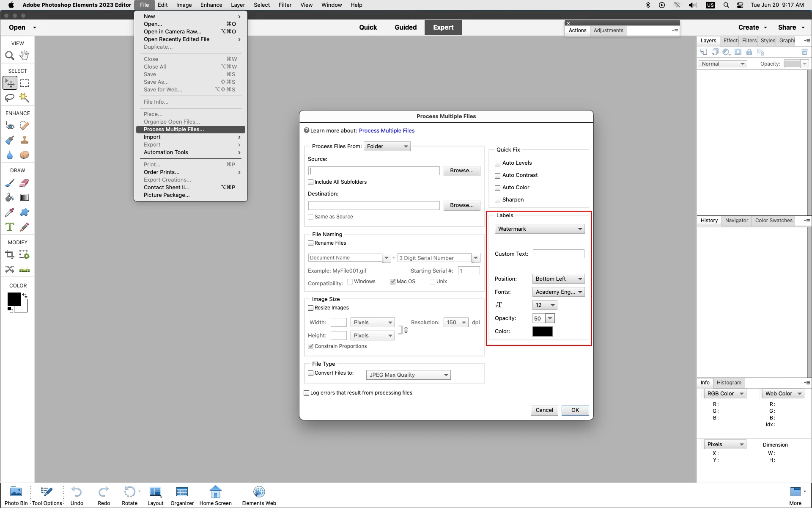Select the Paint Bucket tool
Viewport: 812px width, 508px height.
[10, 197]
